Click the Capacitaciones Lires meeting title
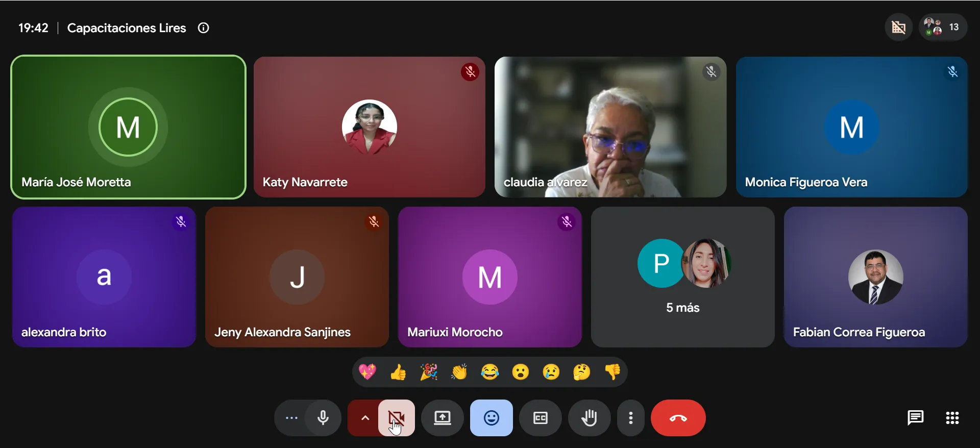Image resolution: width=980 pixels, height=448 pixels. coord(127,28)
